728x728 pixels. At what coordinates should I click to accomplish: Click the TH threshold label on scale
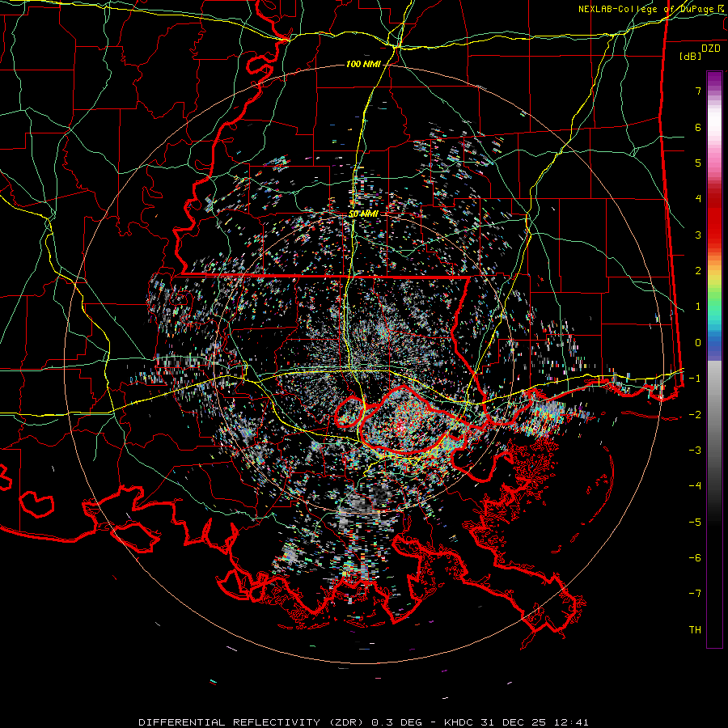tap(695, 629)
